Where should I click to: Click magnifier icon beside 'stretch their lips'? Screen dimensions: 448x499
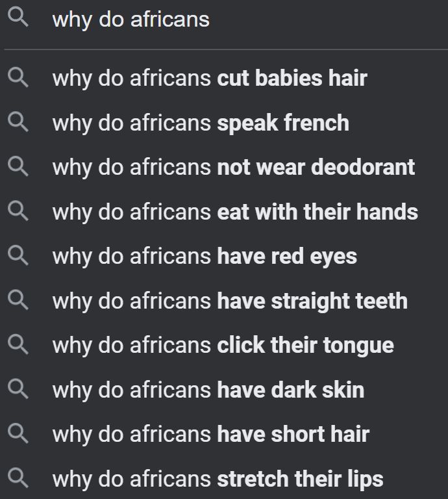(x=18, y=478)
